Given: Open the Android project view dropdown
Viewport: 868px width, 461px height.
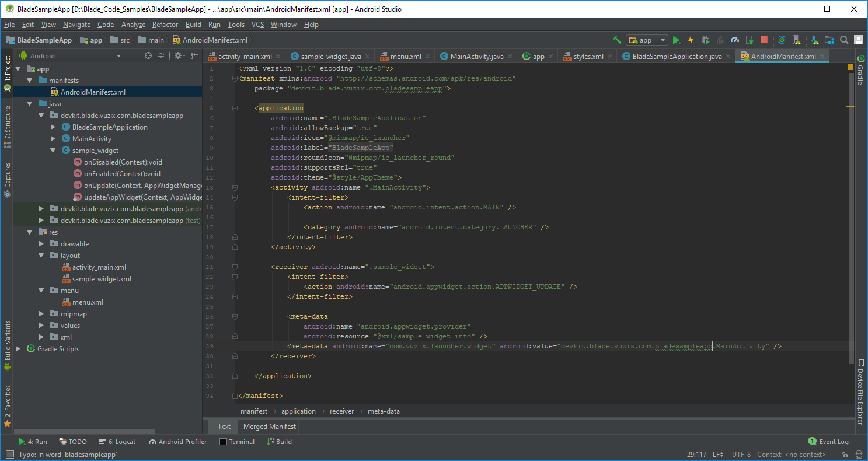Looking at the screenshot, I should point(70,56).
